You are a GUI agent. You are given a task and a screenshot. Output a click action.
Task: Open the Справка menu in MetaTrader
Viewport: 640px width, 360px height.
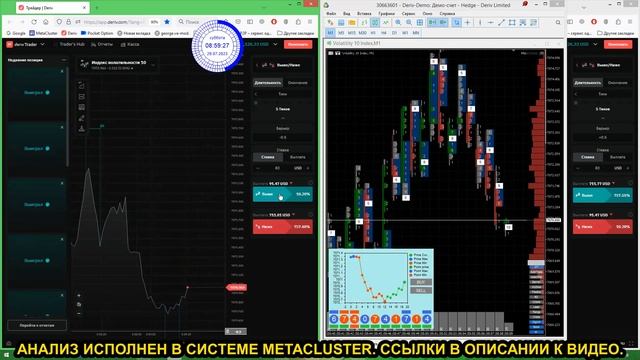447,13
